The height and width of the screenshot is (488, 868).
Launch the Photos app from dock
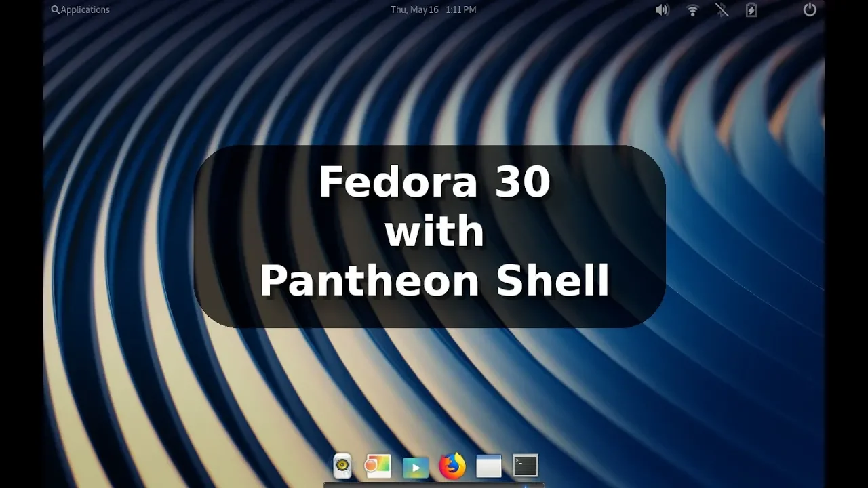378,466
